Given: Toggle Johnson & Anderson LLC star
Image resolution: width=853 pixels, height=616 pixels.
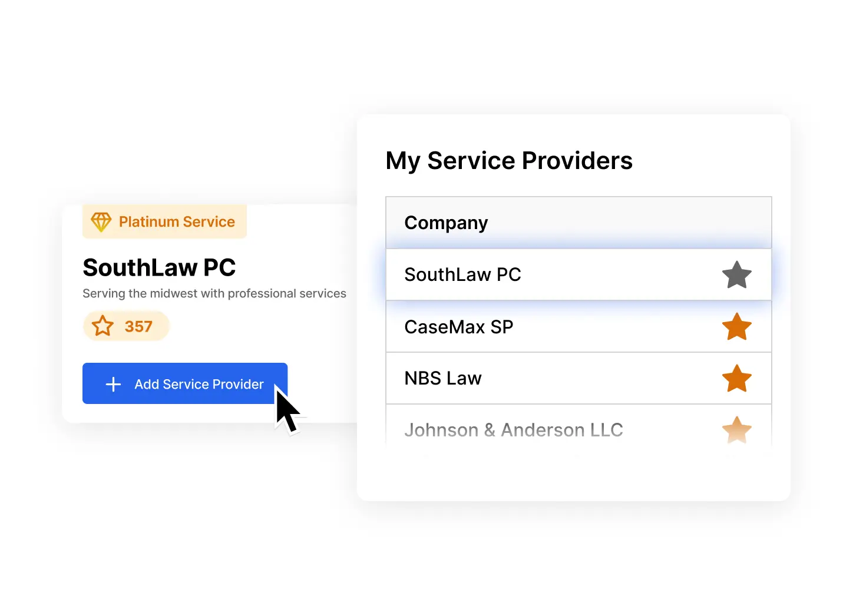Looking at the screenshot, I should [737, 430].
